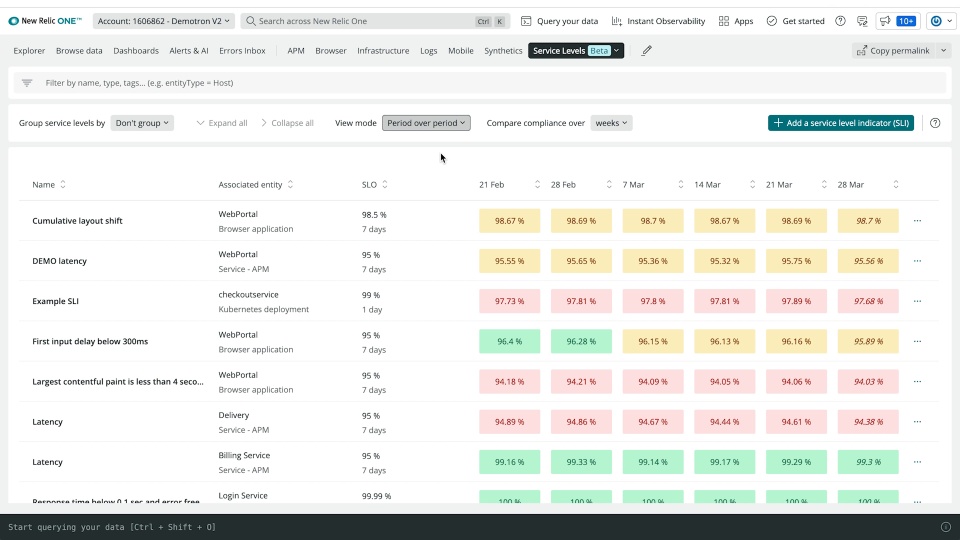
Task: Click the pencil edit navigation icon
Action: [647, 51]
